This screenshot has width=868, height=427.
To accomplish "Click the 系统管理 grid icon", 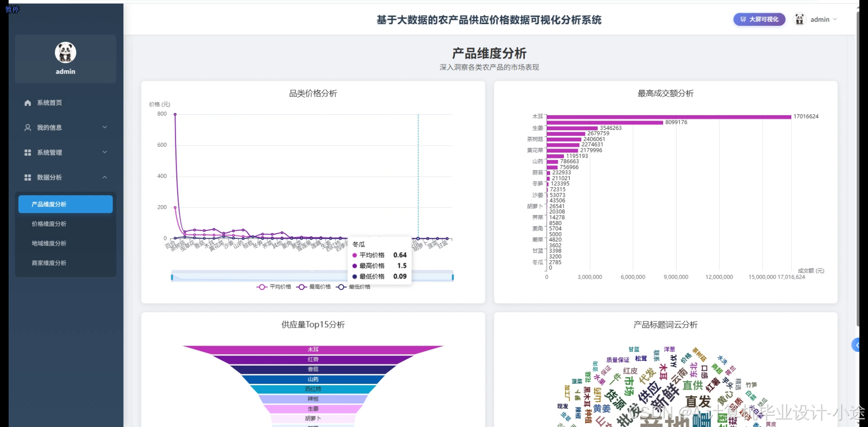I will pos(28,152).
